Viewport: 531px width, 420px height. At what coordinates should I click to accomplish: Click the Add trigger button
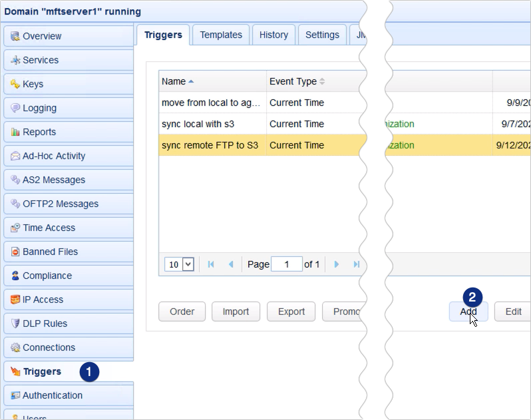[x=468, y=312]
